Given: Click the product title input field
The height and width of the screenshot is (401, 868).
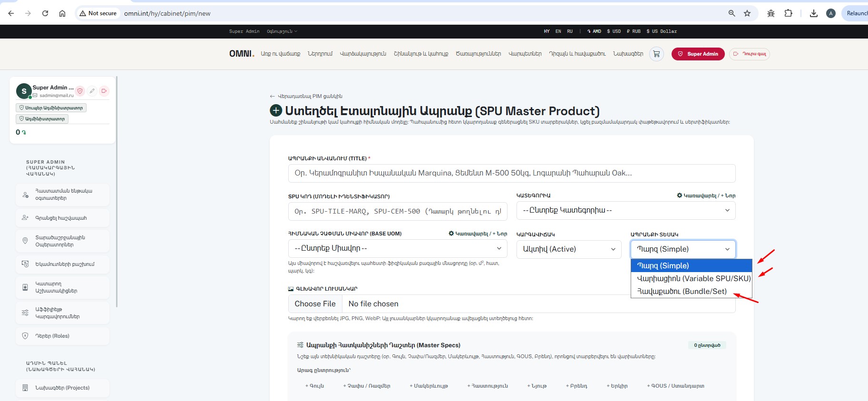Looking at the screenshot, I should (x=512, y=173).
